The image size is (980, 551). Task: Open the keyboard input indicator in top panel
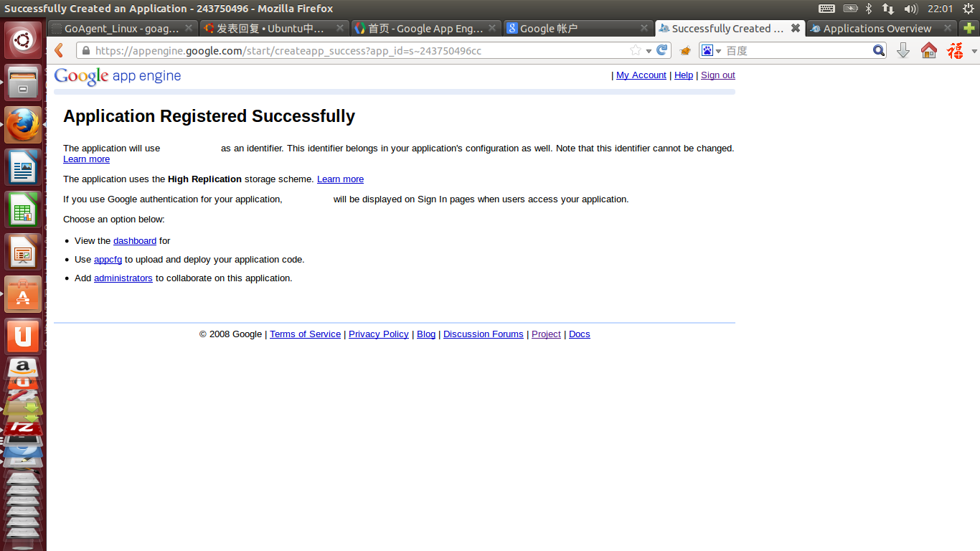coord(826,9)
